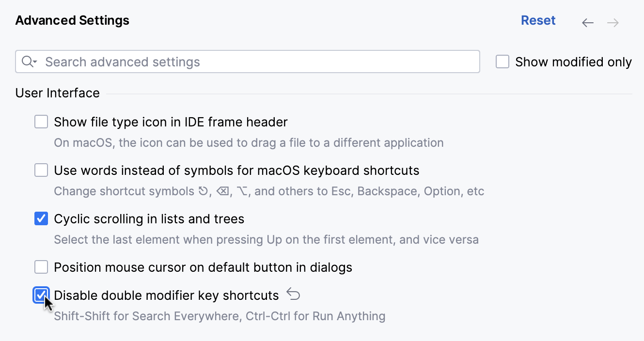Image resolution: width=644 pixels, height=341 pixels.
Task: Uncheck Disable double modifier key shortcuts
Action: tap(41, 295)
